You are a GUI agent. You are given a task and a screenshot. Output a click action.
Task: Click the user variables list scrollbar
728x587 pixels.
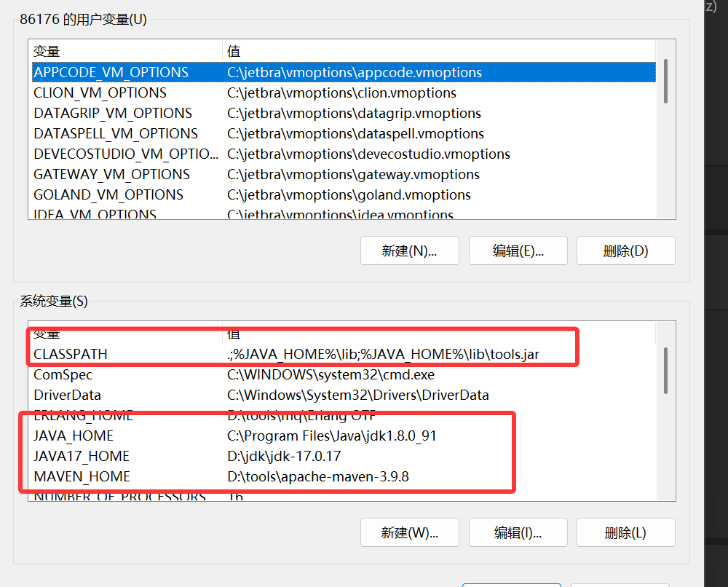[x=665, y=80]
